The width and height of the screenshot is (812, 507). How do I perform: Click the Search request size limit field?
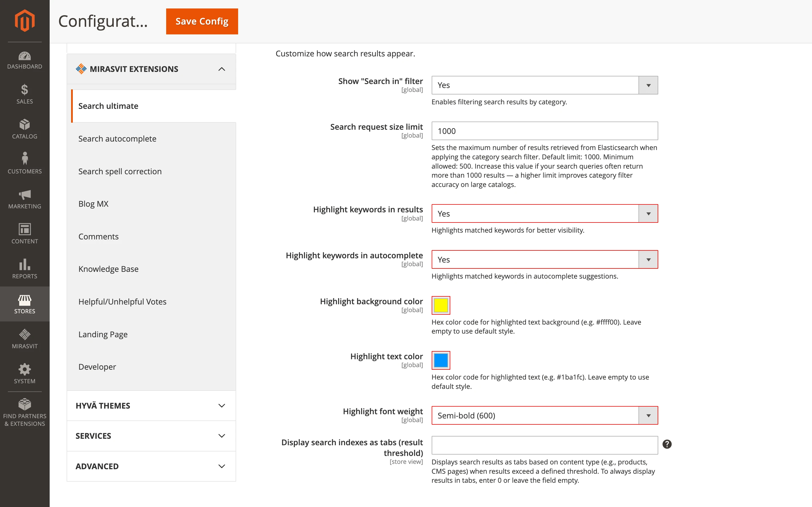[x=544, y=131]
